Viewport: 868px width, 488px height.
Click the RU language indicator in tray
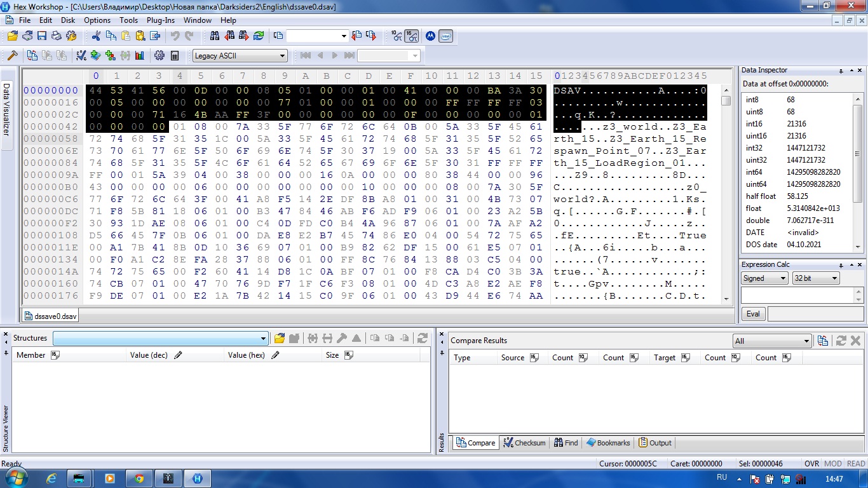pos(722,477)
